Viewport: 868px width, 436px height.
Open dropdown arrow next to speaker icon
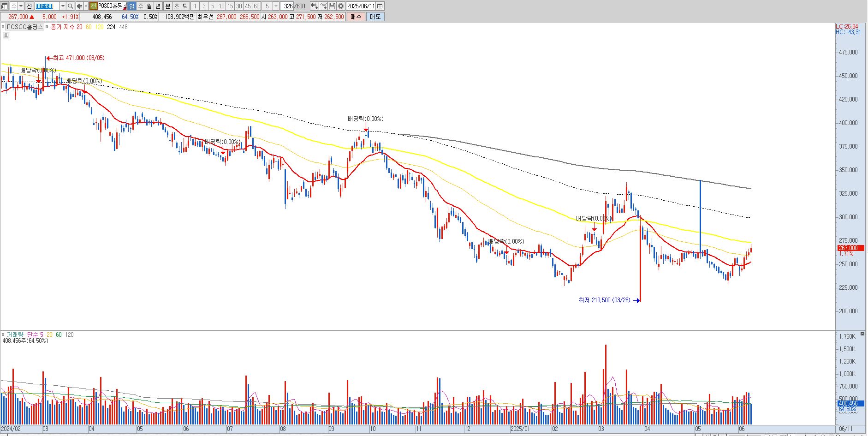[86, 6]
